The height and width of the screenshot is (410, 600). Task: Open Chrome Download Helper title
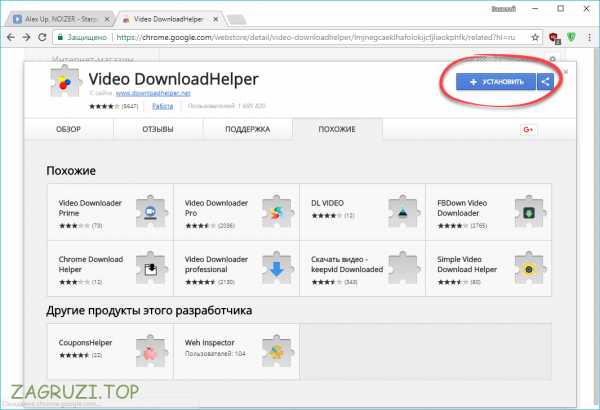point(91,264)
